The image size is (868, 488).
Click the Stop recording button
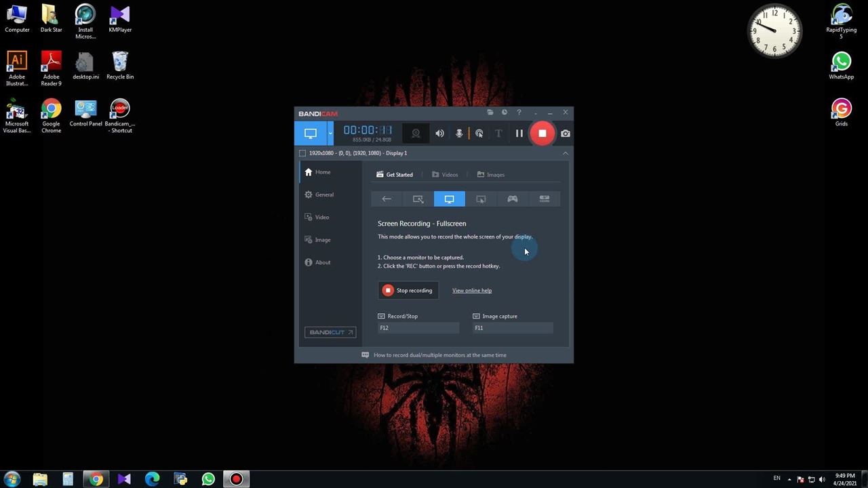pyautogui.click(x=408, y=291)
